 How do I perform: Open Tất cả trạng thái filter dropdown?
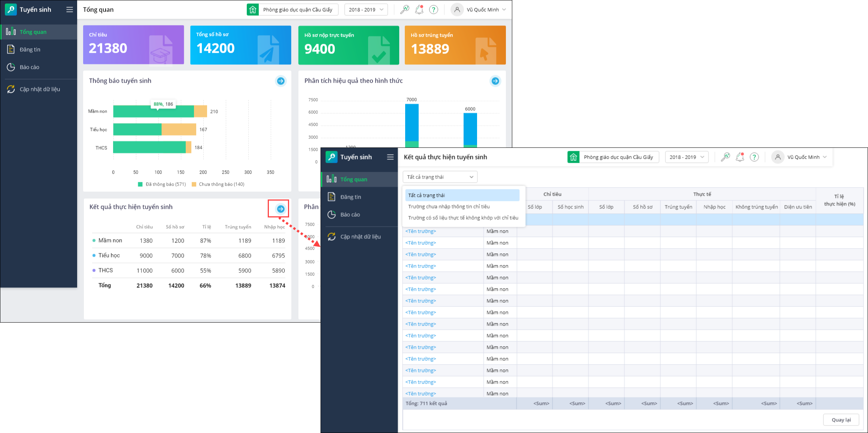tap(440, 177)
